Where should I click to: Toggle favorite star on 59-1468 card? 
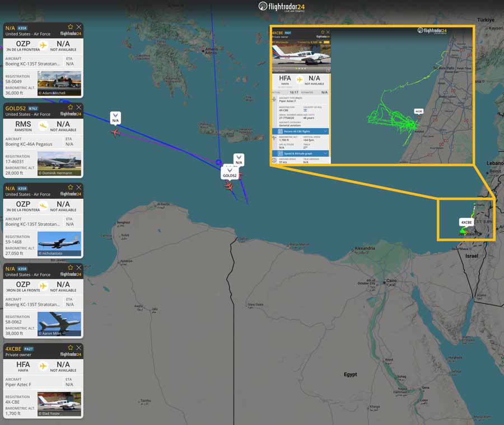71,187
